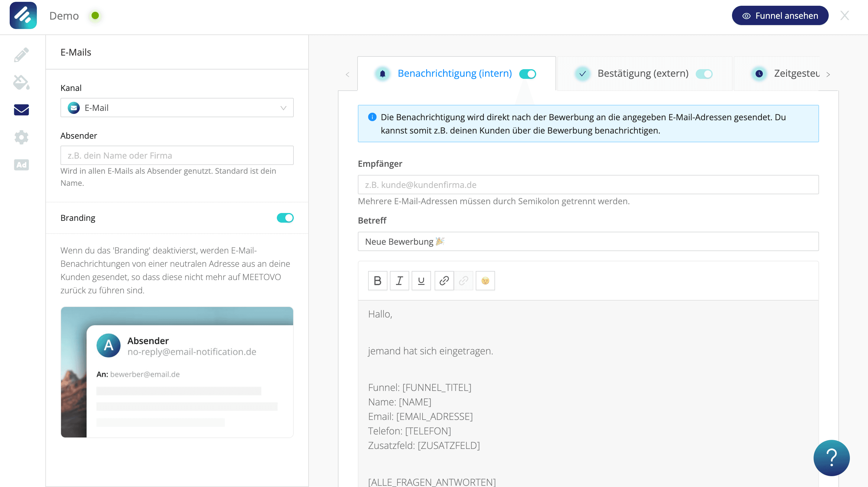This screenshot has height=487, width=868.
Task: Click the [FUNNEL_TITEL] placeholder line
Action: tap(419, 387)
